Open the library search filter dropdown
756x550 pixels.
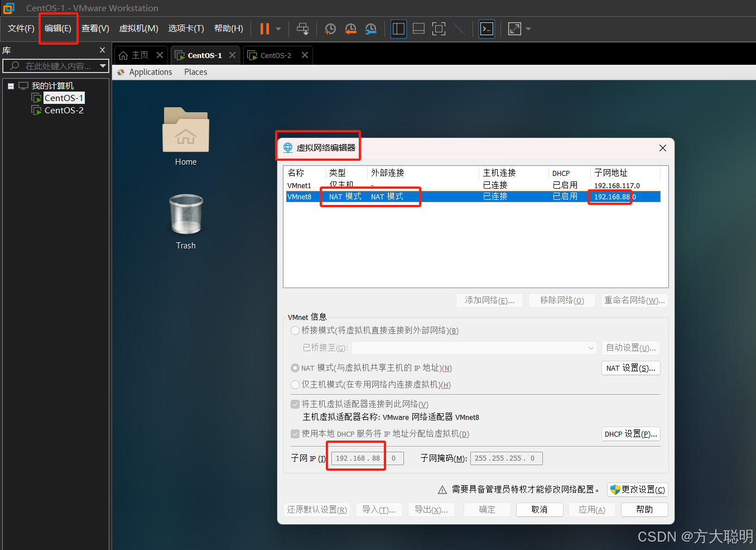(x=103, y=66)
